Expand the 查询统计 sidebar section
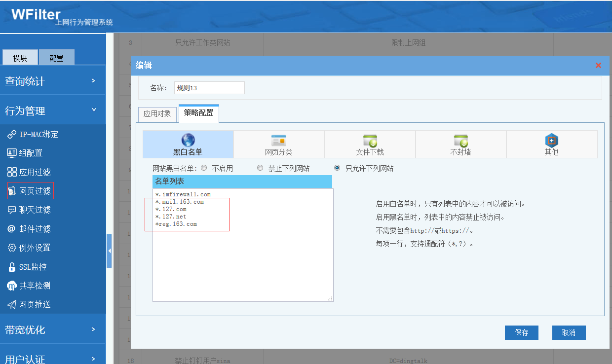612x364 pixels. pos(53,81)
